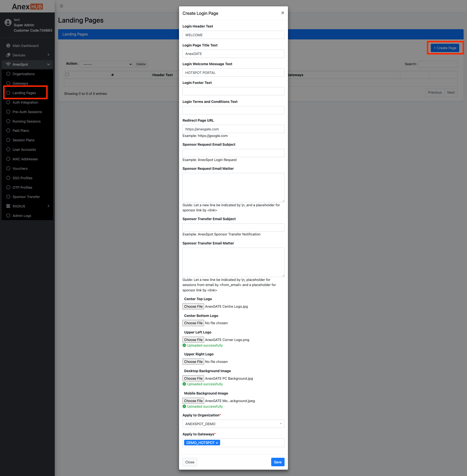
Task: Select the OTP Profiles radio option
Action: (x=8, y=187)
